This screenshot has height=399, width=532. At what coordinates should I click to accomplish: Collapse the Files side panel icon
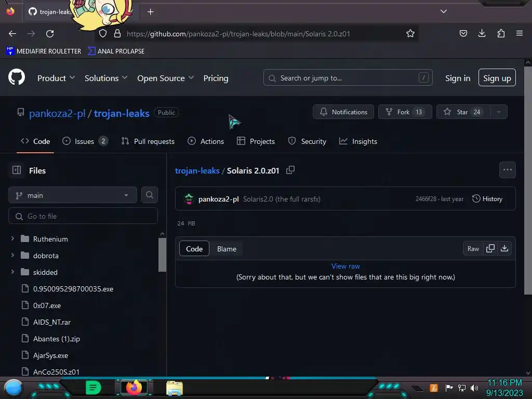tap(16, 170)
